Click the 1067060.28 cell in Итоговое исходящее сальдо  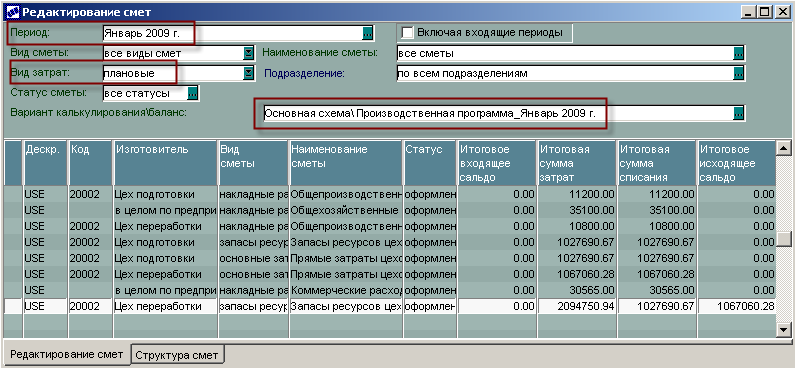736,306
